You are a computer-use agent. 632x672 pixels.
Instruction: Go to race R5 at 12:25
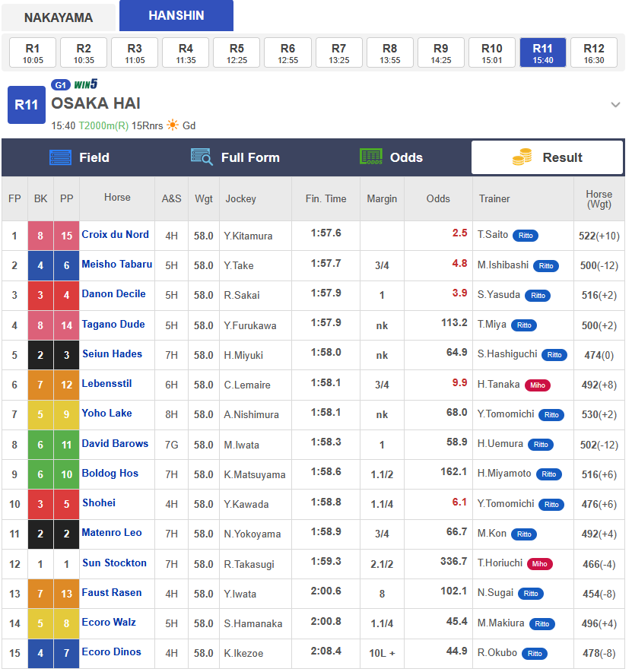237,53
